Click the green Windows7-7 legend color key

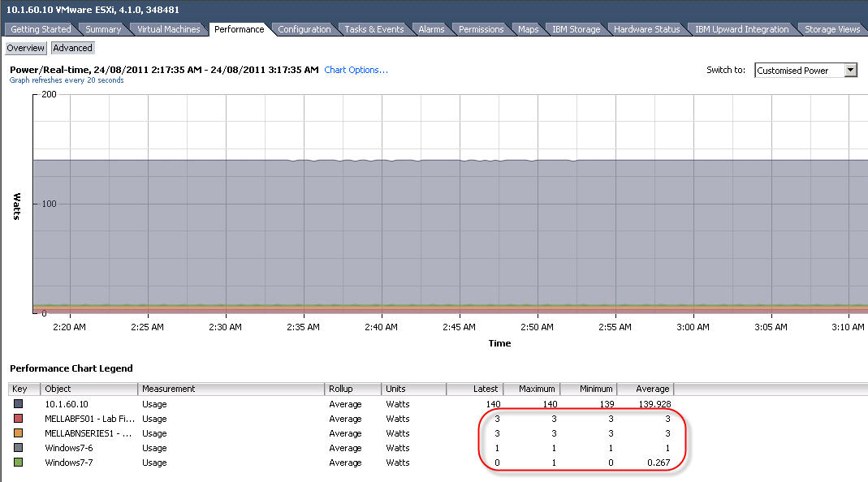coord(19,463)
